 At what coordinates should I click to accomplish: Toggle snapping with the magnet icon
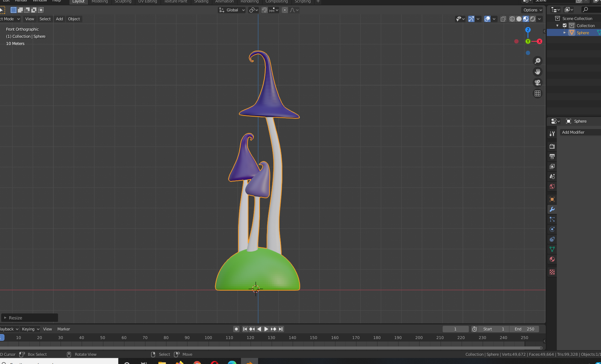[x=264, y=10]
